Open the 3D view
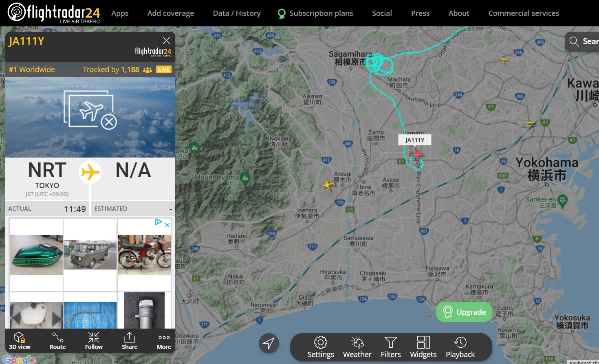The width and height of the screenshot is (599, 364). pos(20,340)
